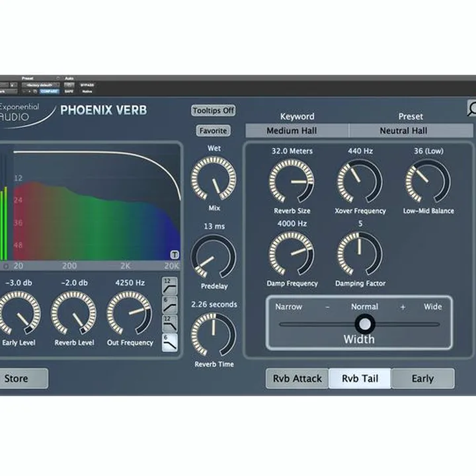Click the 36 (Low) value

[428, 151]
